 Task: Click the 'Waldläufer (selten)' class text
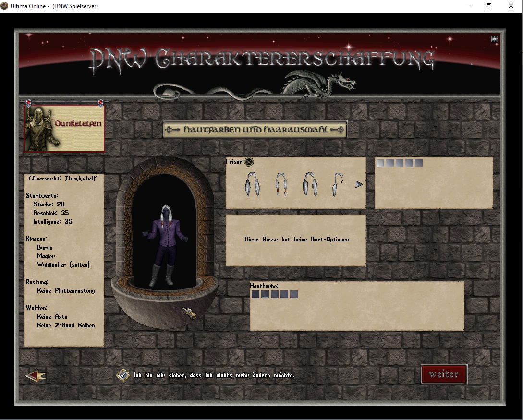coord(63,265)
